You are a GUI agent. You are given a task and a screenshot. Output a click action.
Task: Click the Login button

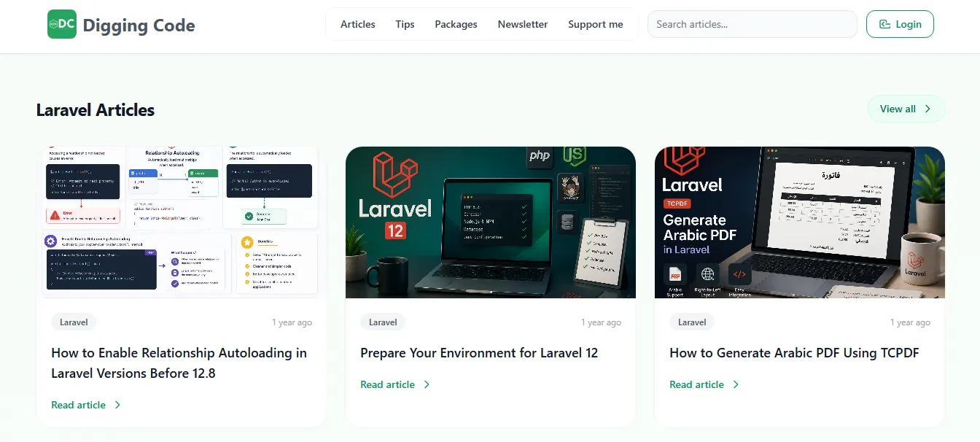coord(900,24)
